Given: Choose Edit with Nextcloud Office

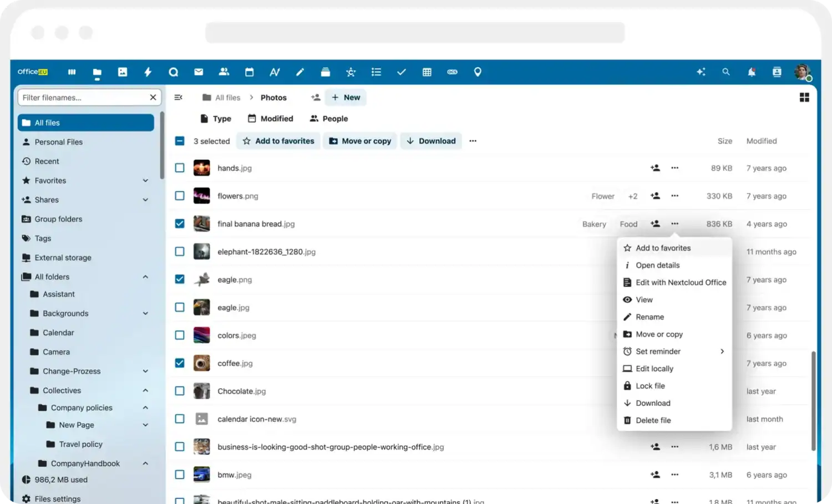Looking at the screenshot, I should [x=674, y=282].
